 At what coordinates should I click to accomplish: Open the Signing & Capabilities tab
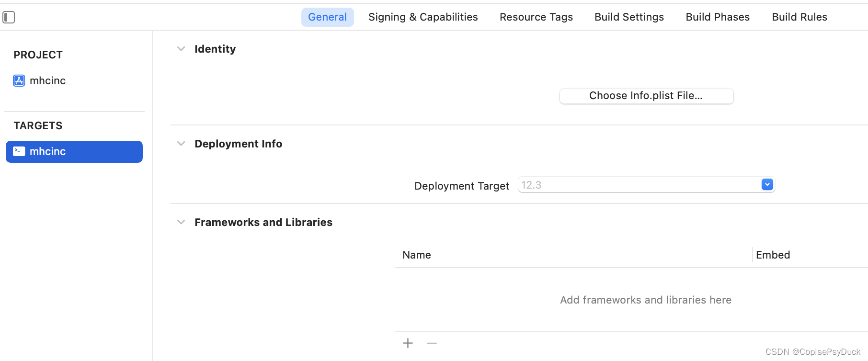tap(423, 17)
